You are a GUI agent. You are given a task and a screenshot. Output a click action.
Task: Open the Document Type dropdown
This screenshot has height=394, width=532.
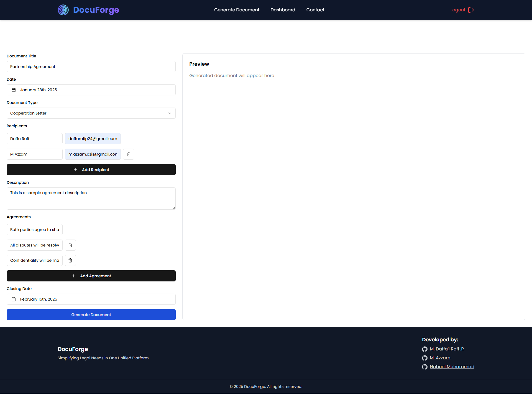(x=91, y=113)
